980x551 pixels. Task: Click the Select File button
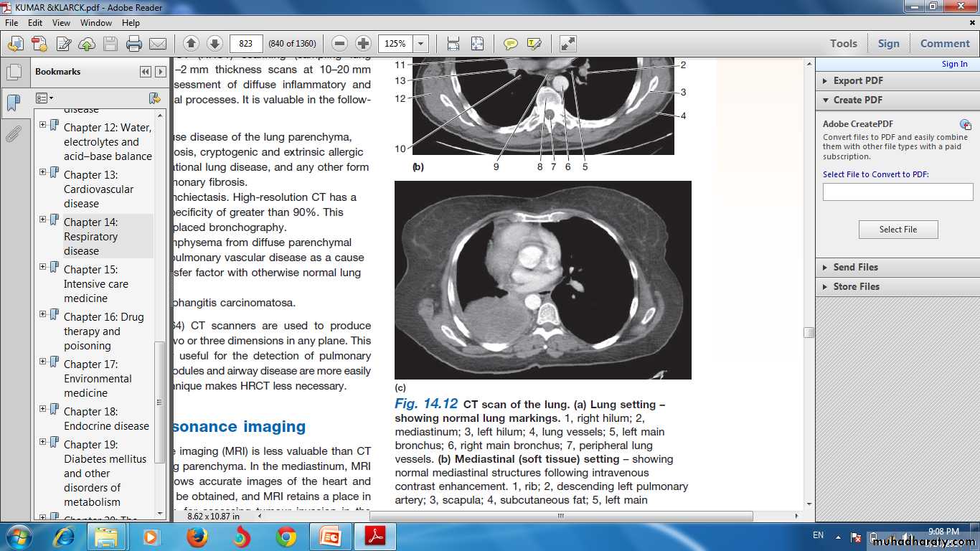coord(897,230)
